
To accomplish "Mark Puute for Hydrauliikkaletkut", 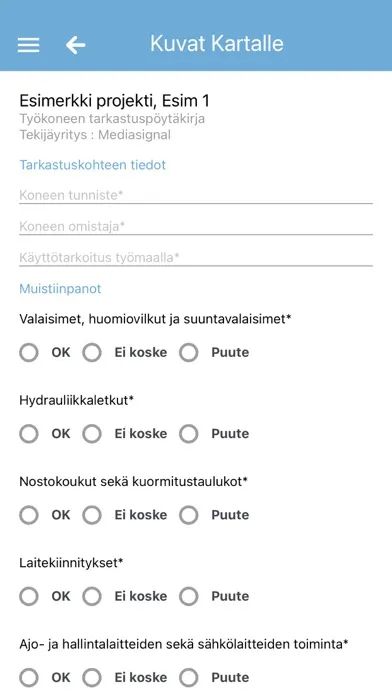I will (189, 434).
